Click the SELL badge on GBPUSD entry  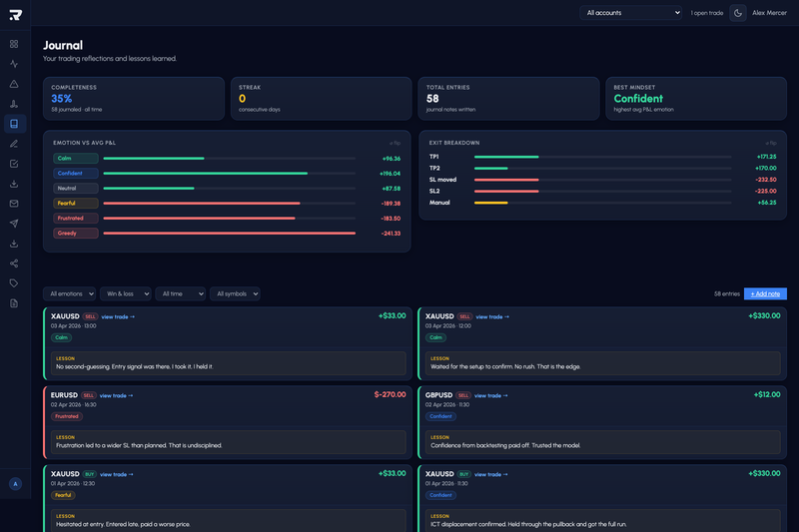(463, 395)
